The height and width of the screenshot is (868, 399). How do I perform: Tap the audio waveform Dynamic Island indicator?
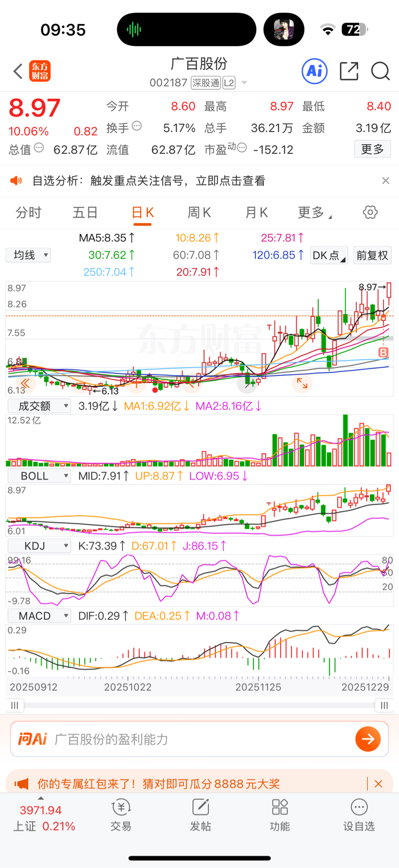[134, 30]
